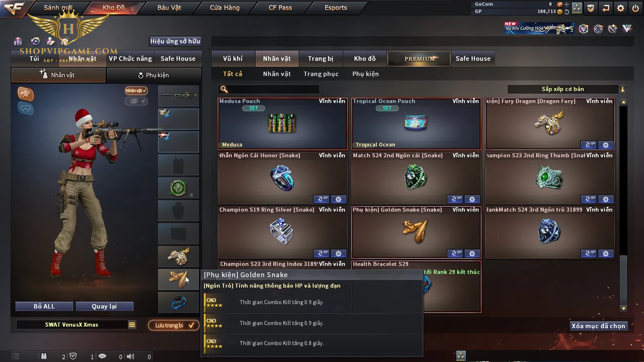This screenshot has height=362, width=644.
Task: Click the Bỏ ALL button
Action: click(44, 306)
